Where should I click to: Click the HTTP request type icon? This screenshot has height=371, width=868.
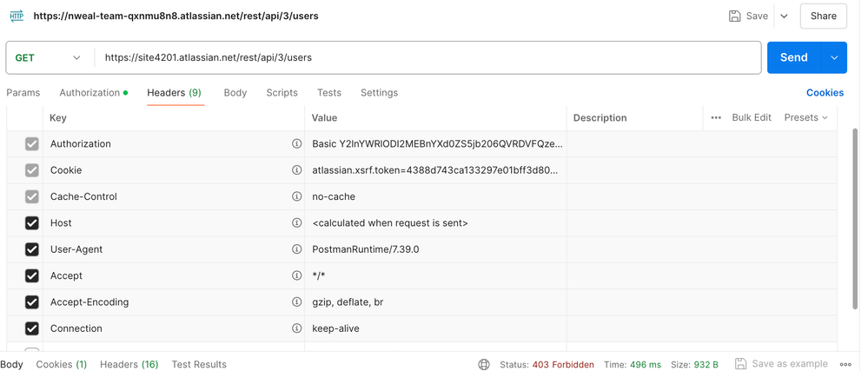click(17, 16)
